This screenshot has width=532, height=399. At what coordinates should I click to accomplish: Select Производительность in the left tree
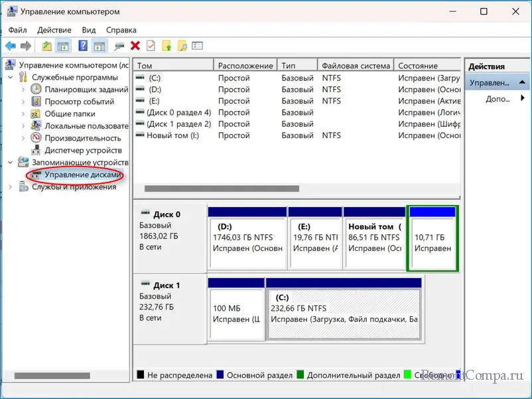coord(82,138)
